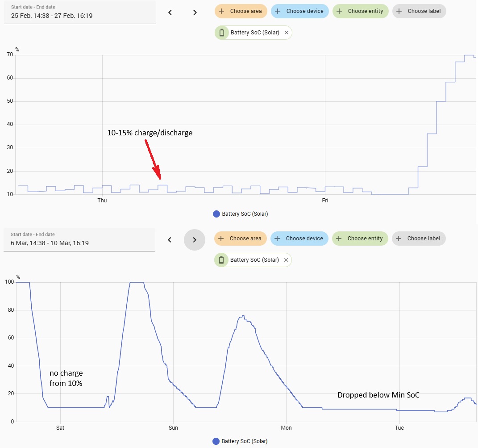
Task: Select Choose device in bottom panel
Action: click(x=299, y=239)
